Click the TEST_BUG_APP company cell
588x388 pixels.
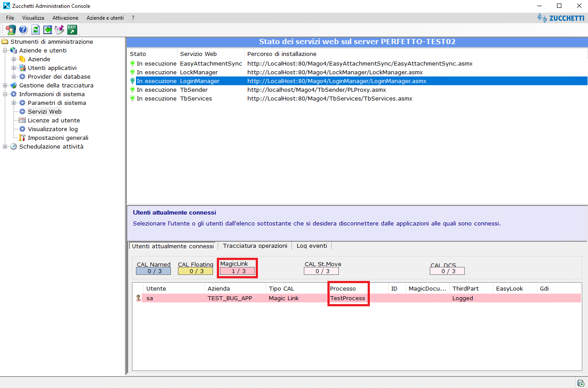[230, 298]
